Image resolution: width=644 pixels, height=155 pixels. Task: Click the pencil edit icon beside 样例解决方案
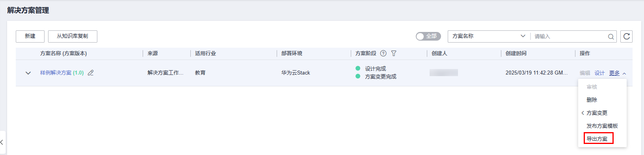click(91, 73)
